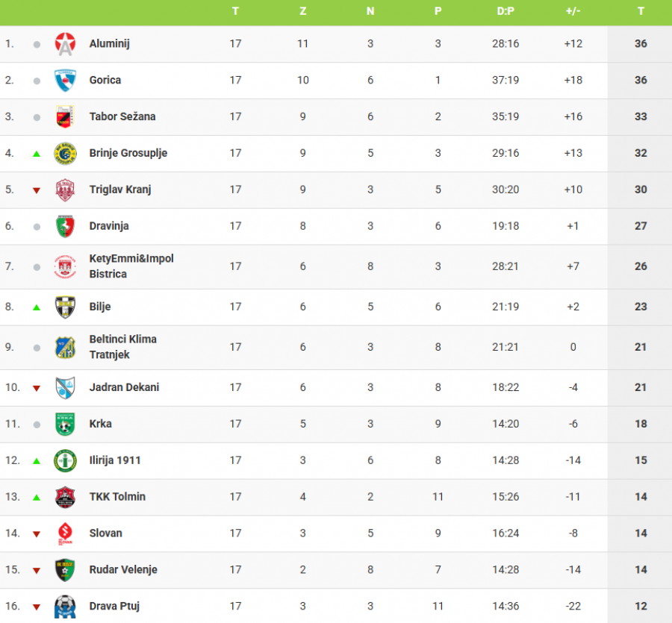Sort by the D:P column header
Viewport: 672px width, 623px height.
(x=505, y=11)
